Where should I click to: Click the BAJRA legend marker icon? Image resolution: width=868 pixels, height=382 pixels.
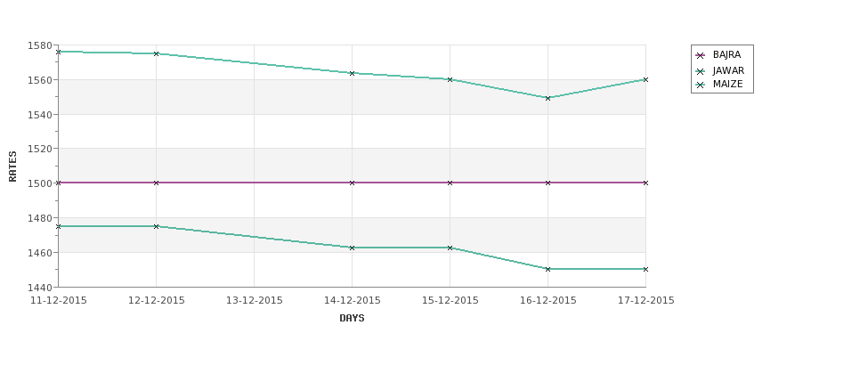tap(701, 55)
